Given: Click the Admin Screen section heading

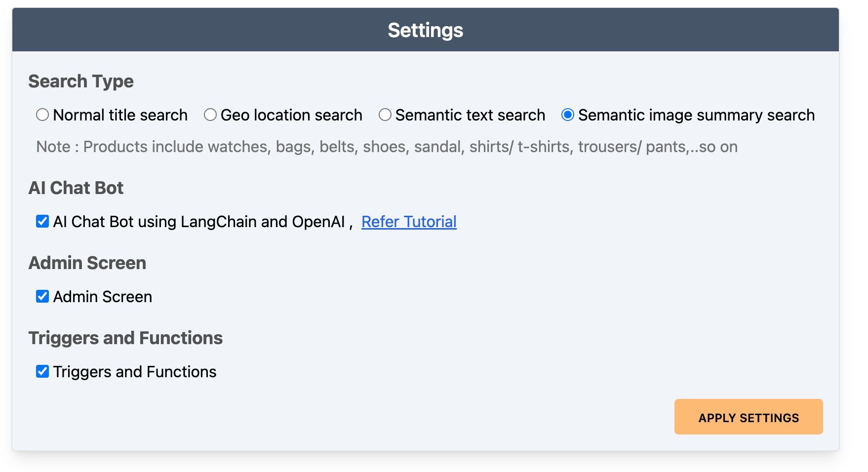Looking at the screenshot, I should [87, 263].
